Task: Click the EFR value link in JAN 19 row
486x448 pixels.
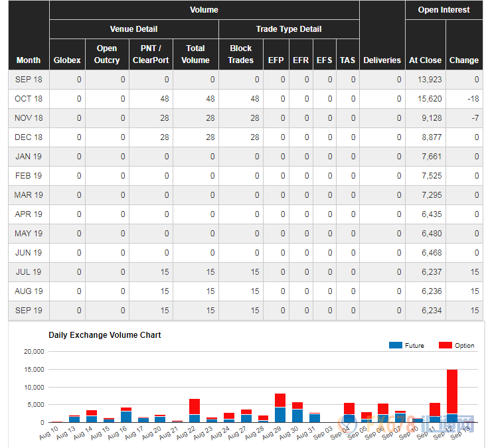Action: [307, 157]
